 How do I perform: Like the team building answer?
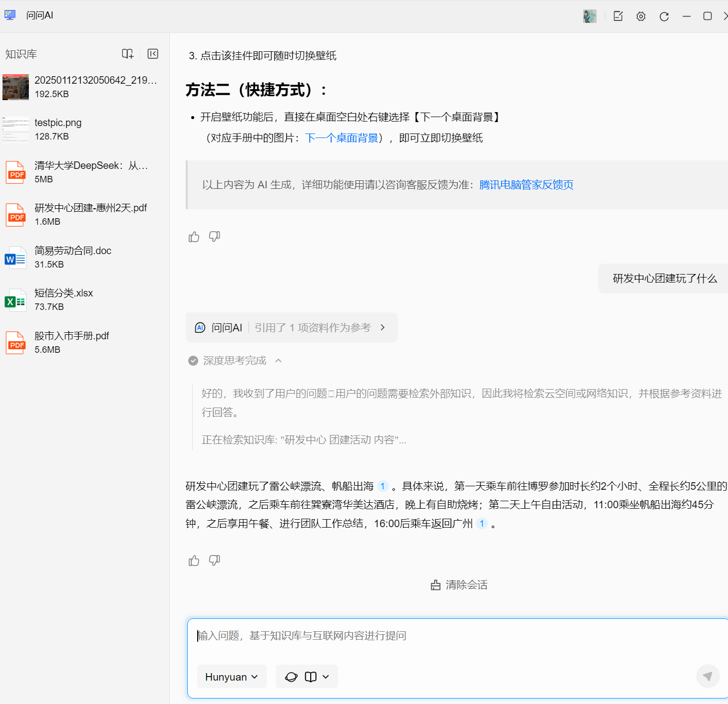194,560
